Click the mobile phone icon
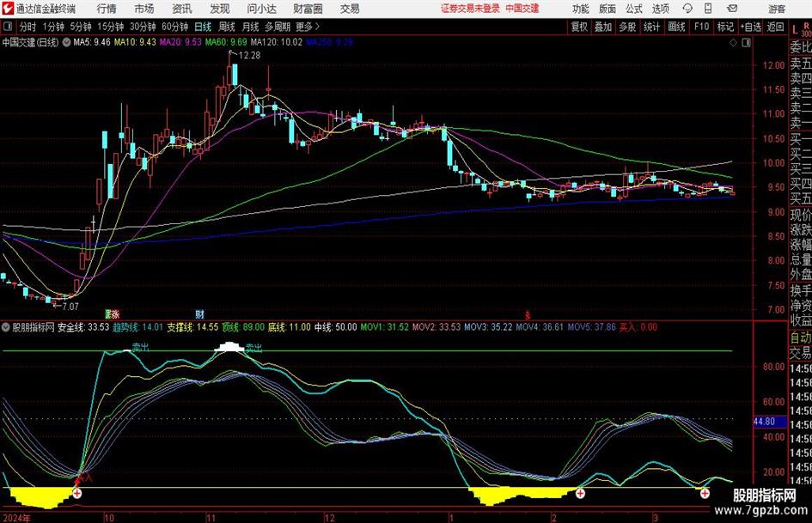The height and width of the screenshot is (523, 812). pos(708,9)
